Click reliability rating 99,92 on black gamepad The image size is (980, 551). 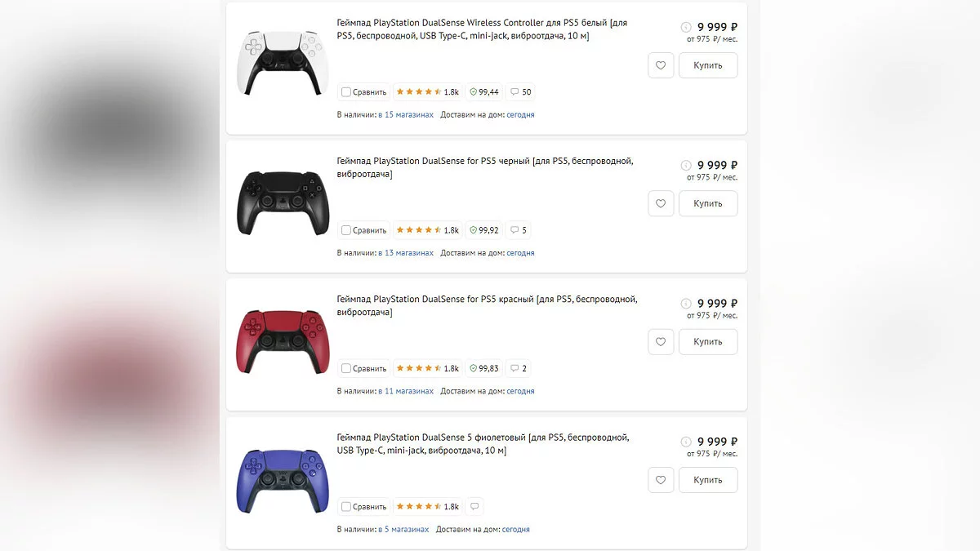[x=484, y=230]
